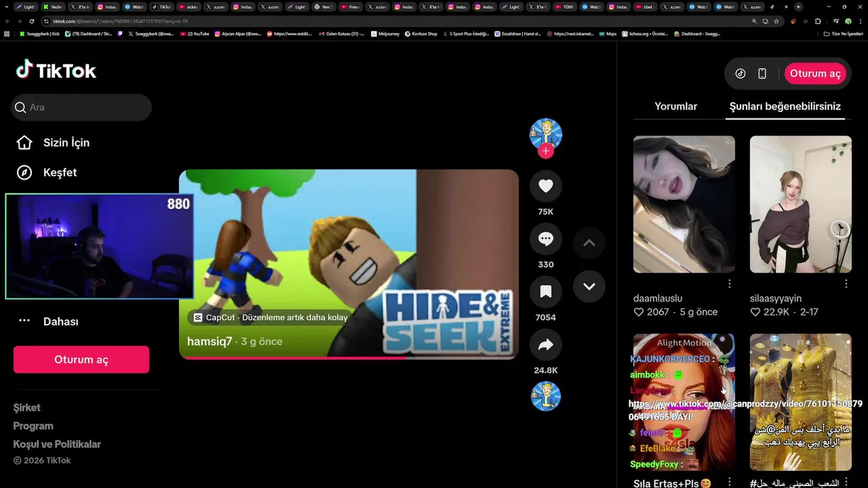868x488 pixels.
Task: Follow hamsiq7 with the red plus badge
Action: [546, 151]
